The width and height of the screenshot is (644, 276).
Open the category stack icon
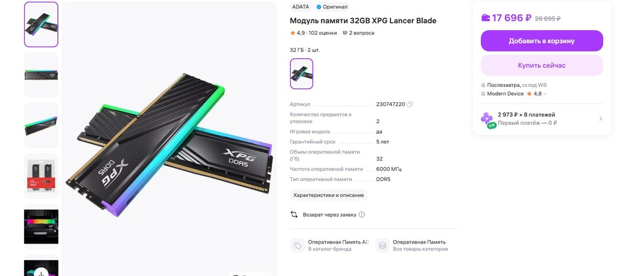[x=382, y=246]
